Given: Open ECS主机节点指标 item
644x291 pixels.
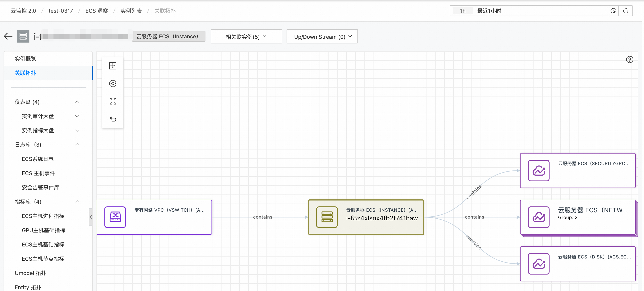Looking at the screenshot, I should [x=43, y=259].
